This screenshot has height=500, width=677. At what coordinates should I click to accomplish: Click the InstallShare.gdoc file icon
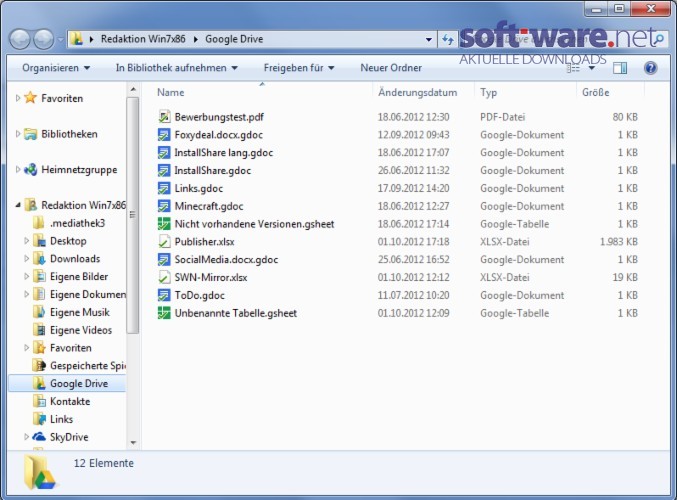coord(164,170)
